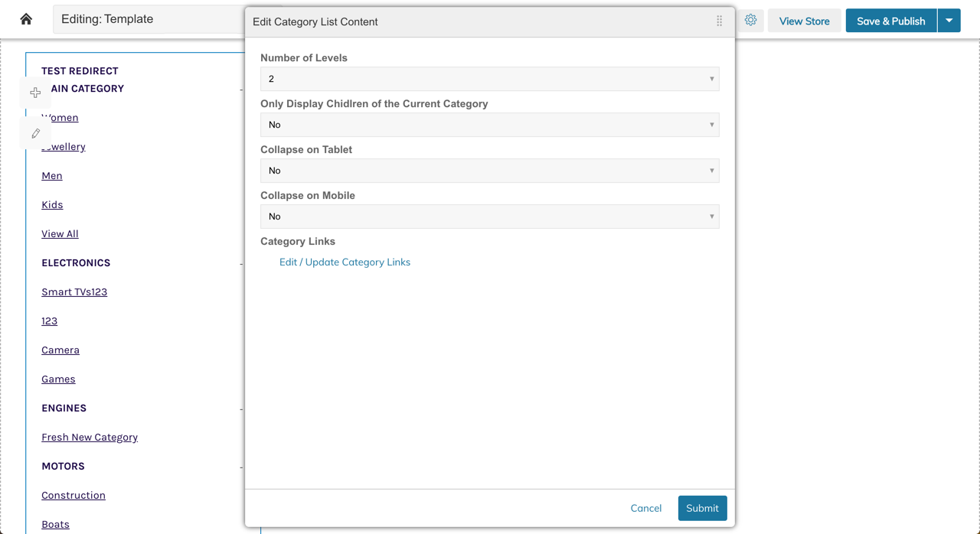Open the Number of Levels dropdown
Image resolution: width=980 pixels, height=534 pixels.
pos(490,79)
